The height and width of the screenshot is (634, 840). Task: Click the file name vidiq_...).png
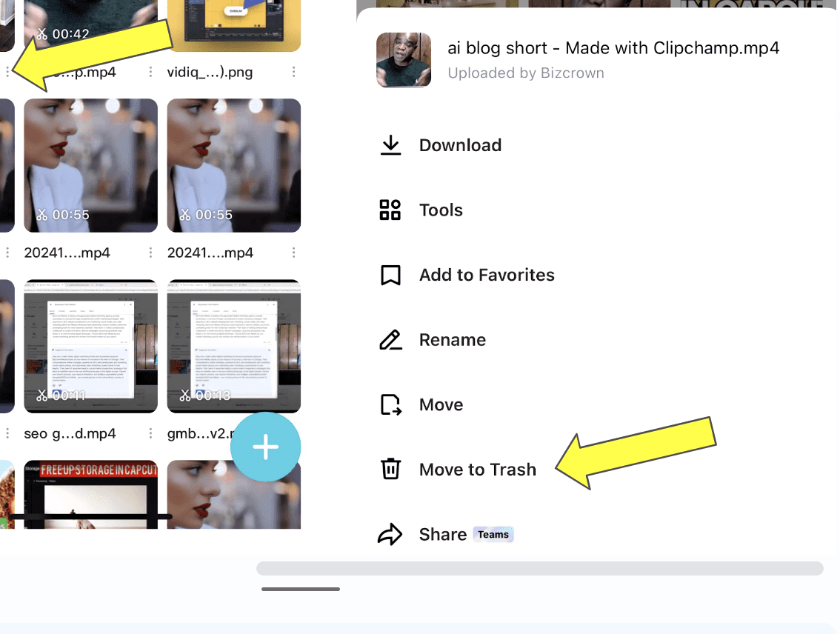click(210, 73)
